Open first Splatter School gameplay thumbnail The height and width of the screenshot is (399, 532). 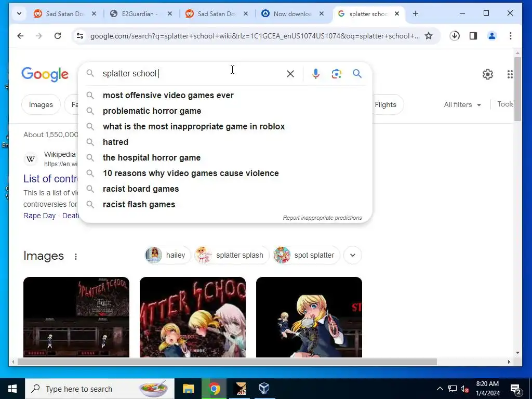click(76, 317)
